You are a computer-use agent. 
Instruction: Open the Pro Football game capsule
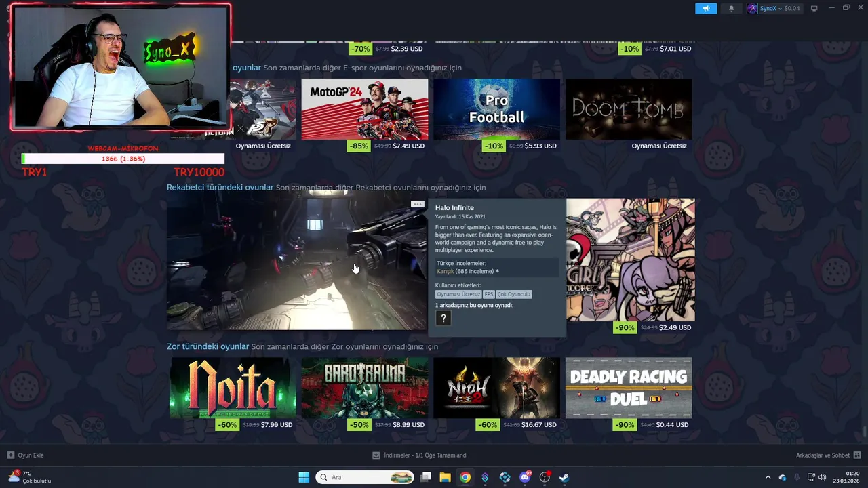(x=497, y=108)
